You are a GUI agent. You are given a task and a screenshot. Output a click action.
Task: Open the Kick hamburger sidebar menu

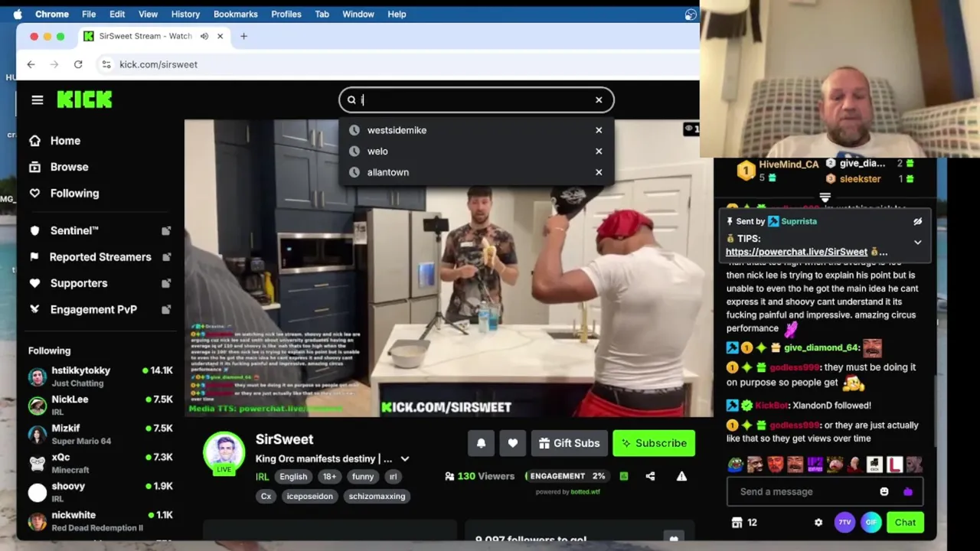(x=37, y=100)
